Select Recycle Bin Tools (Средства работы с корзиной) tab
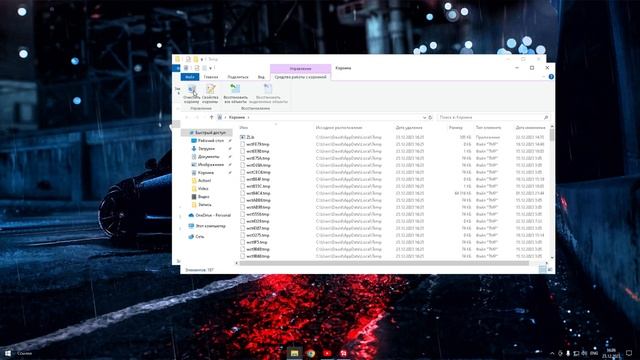Viewport: 640px width, 360px height. (300, 77)
